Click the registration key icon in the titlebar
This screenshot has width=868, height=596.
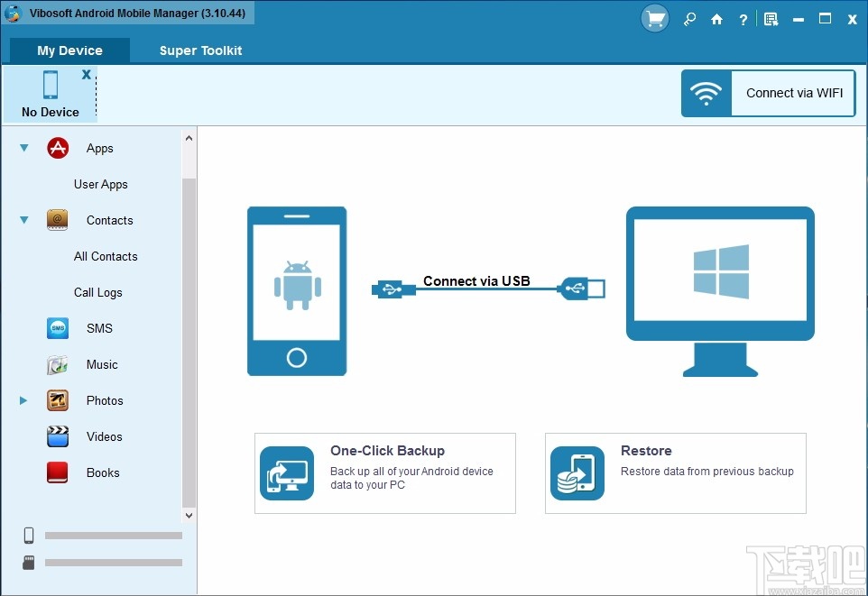pos(688,18)
